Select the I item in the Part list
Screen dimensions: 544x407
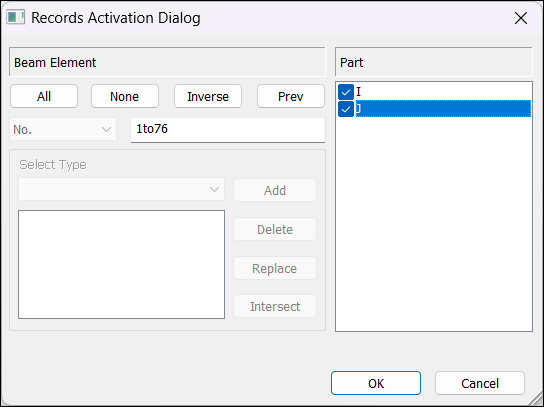pos(359,92)
